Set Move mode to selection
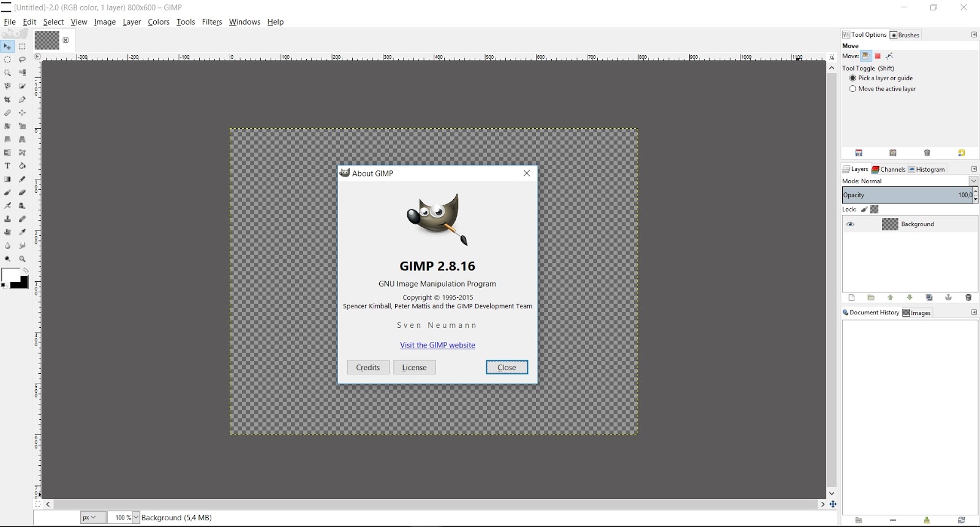 878,56
